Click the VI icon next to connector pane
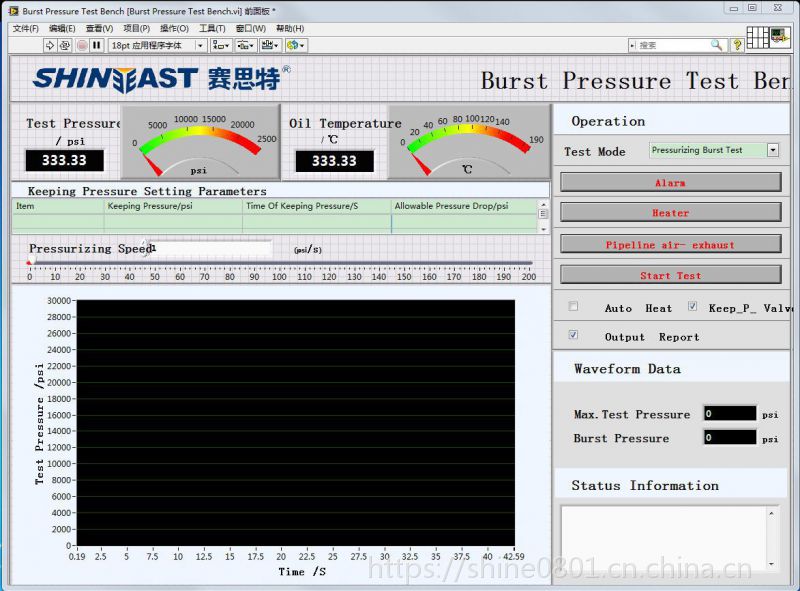Screen dimensions: 800x591 coord(780,37)
